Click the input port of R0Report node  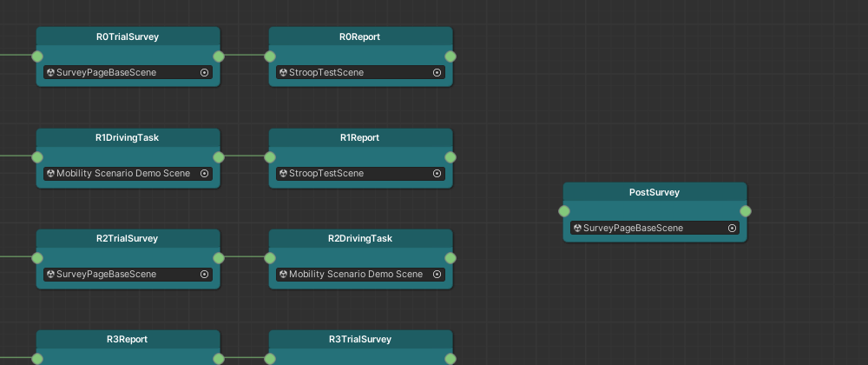coord(270,56)
